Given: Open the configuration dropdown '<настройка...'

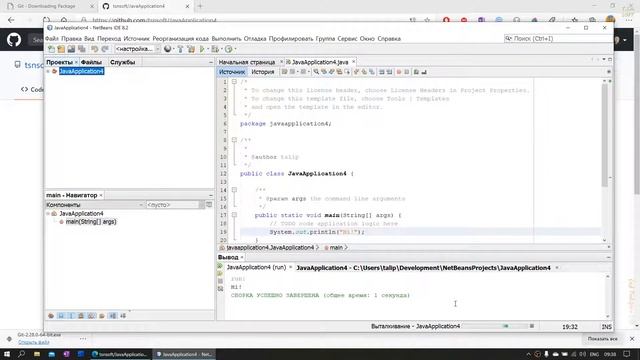Looking at the screenshot, I should pyautogui.click(x=137, y=49).
